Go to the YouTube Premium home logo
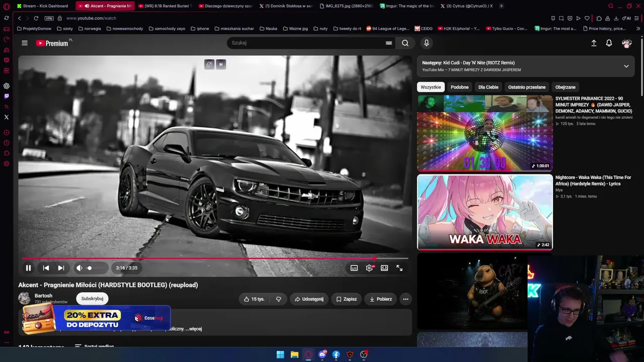644x362 pixels. [x=52, y=43]
